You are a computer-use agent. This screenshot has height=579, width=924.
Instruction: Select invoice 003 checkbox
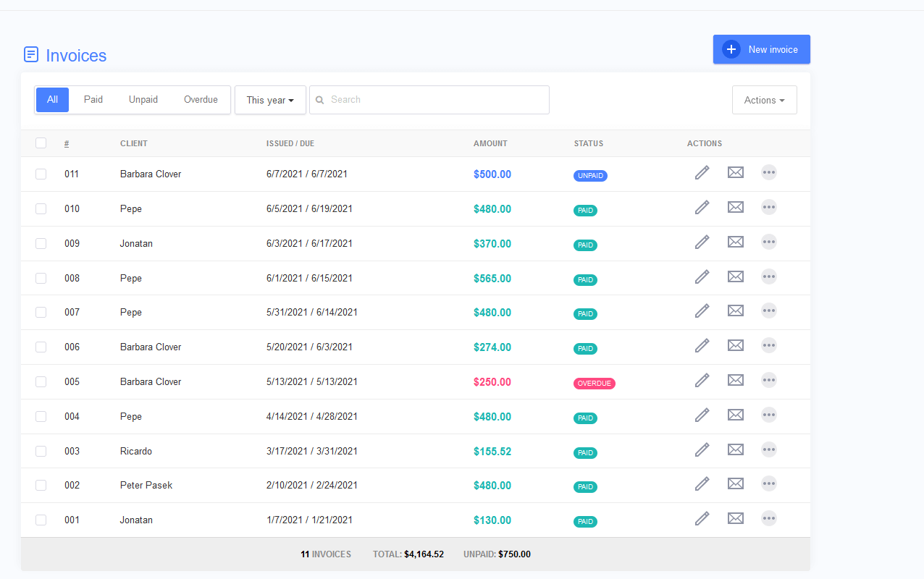[41, 451]
